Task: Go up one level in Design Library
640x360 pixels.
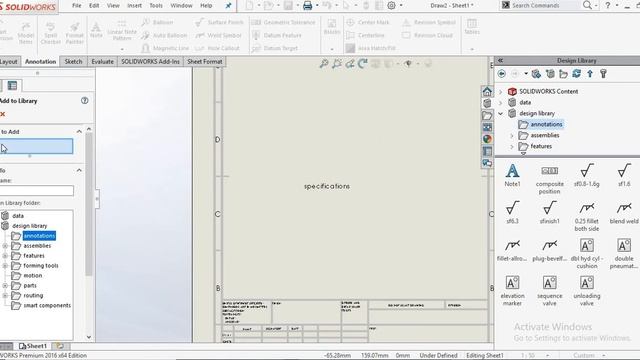Action: (590, 74)
